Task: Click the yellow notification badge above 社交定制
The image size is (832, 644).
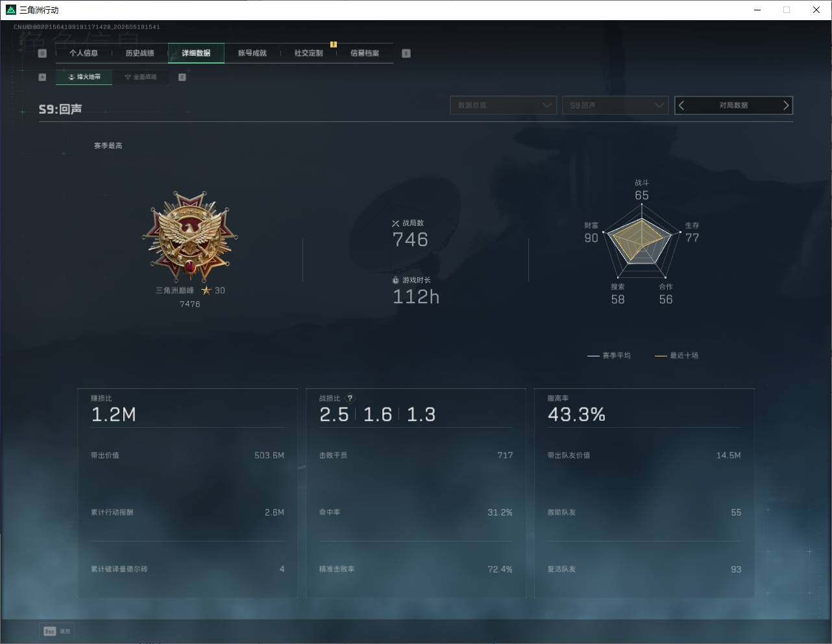Action: click(x=334, y=44)
